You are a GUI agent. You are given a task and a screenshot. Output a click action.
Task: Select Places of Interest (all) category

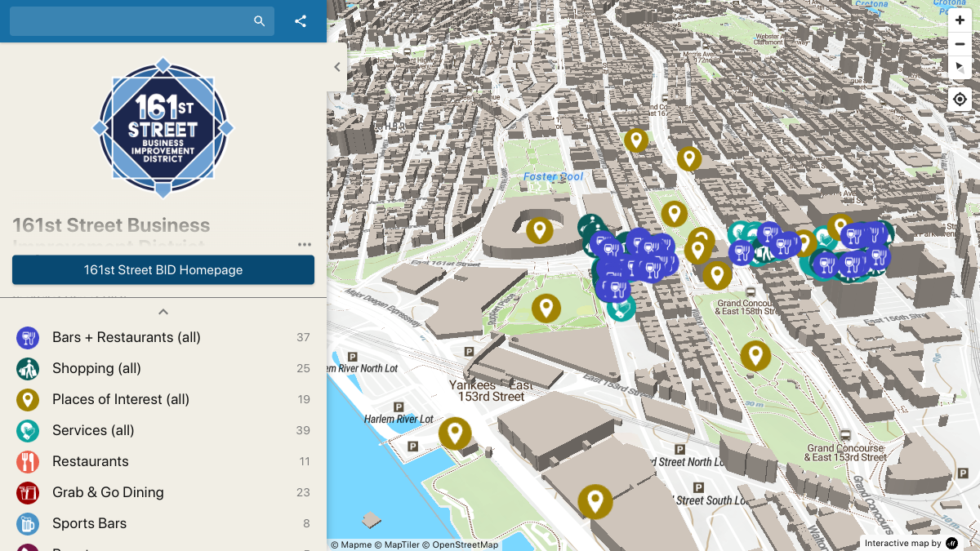163,399
